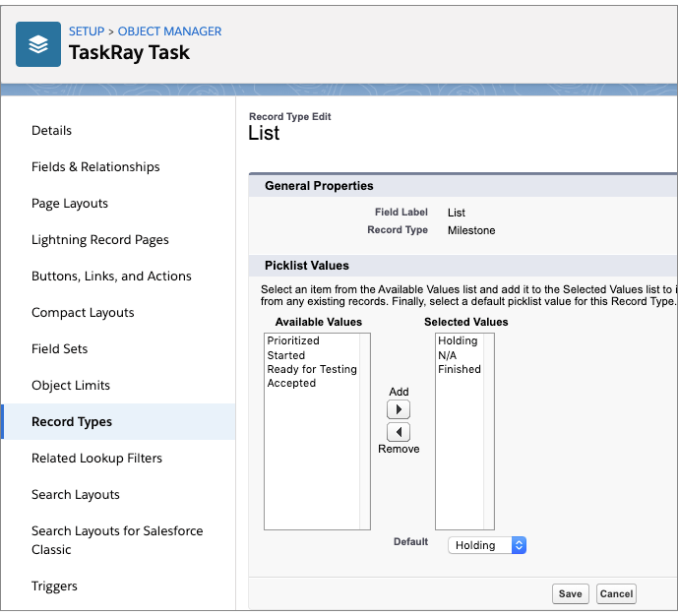
Task: Open Fields & Relationships section
Action: point(95,167)
